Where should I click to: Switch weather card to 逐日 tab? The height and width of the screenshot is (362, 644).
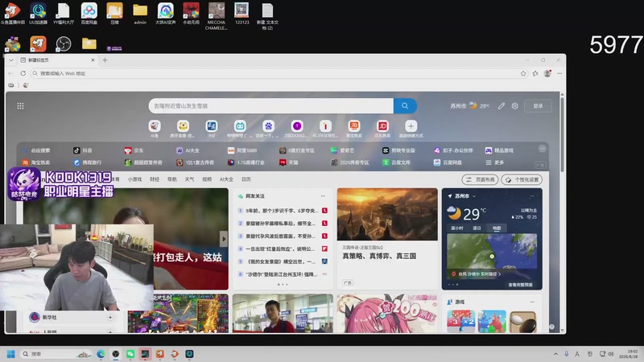pyautogui.click(x=477, y=228)
